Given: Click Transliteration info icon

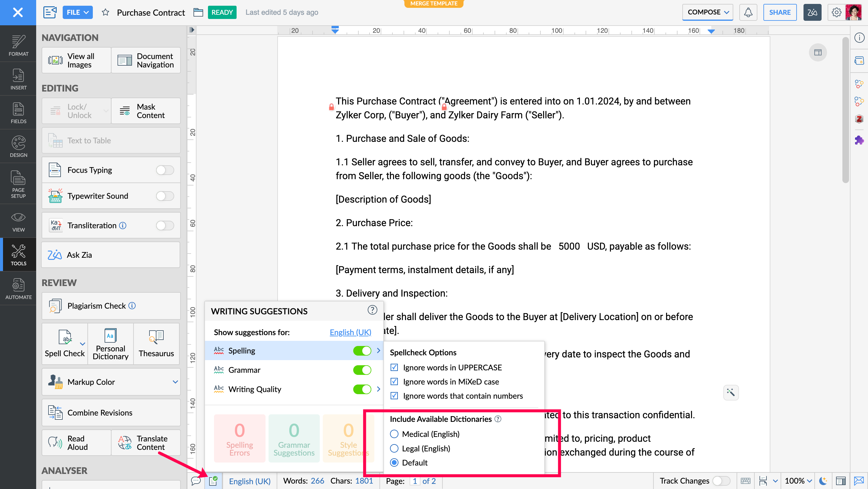Looking at the screenshot, I should point(123,225).
